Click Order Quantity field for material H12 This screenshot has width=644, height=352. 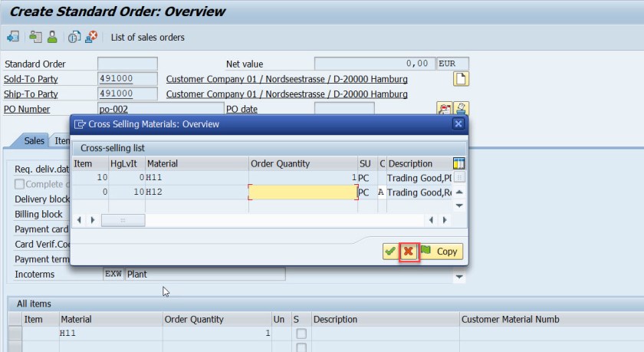tap(303, 192)
